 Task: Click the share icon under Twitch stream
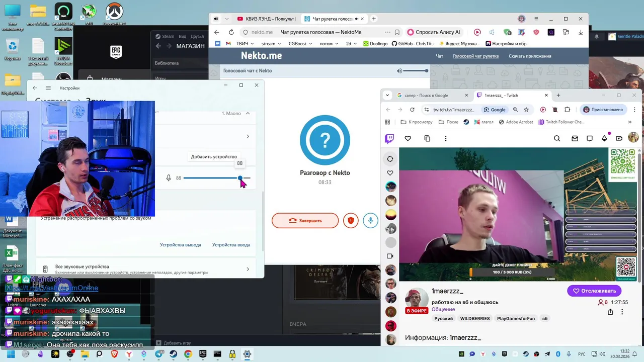(610, 312)
